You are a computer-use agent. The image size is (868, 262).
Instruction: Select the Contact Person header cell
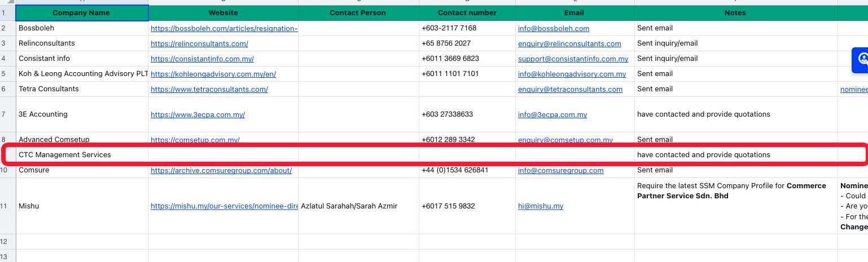358,12
